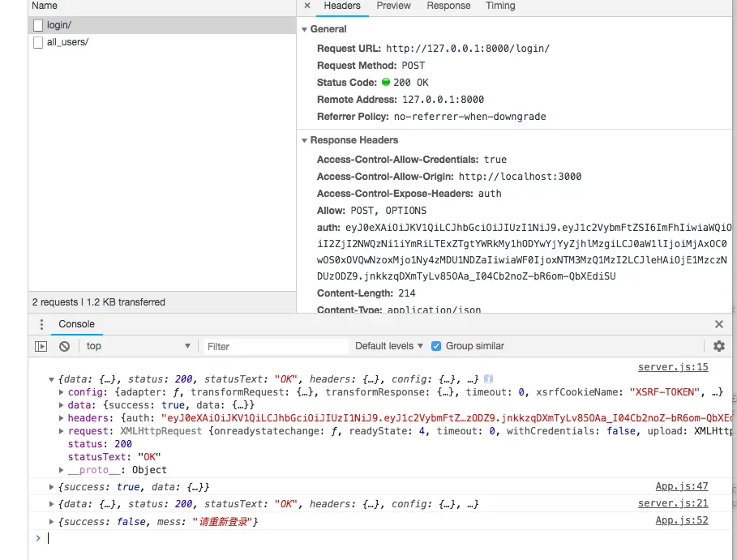Open console settings gear
The height and width of the screenshot is (560, 737).
[718, 346]
